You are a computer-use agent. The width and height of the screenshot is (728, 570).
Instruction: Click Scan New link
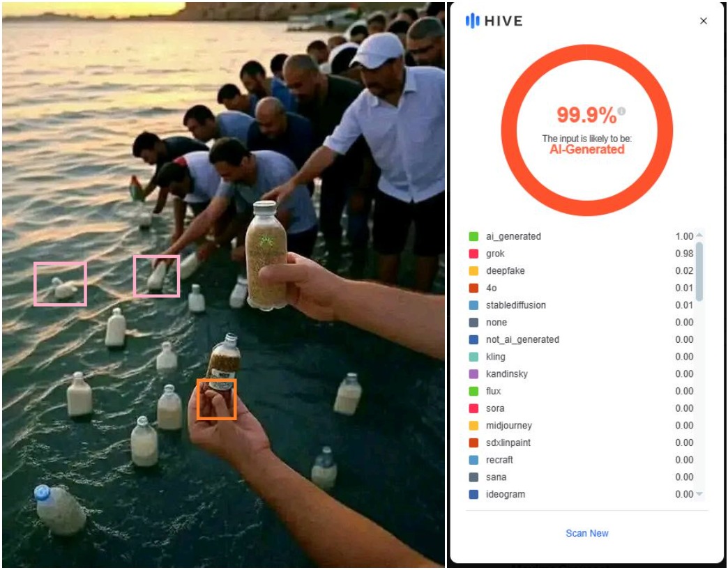(587, 533)
